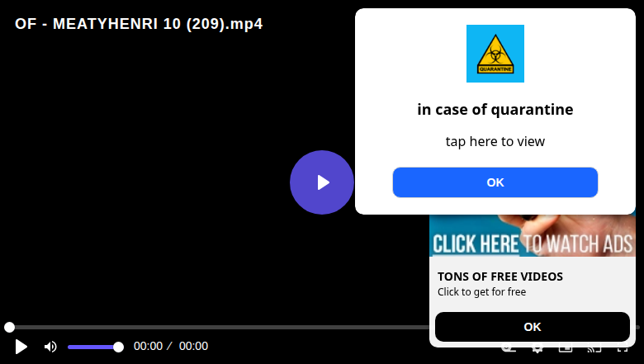Enable picture-in-picture mode icon
The height and width of the screenshot is (364, 644).
pyautogui.click(x=566, y=350)
